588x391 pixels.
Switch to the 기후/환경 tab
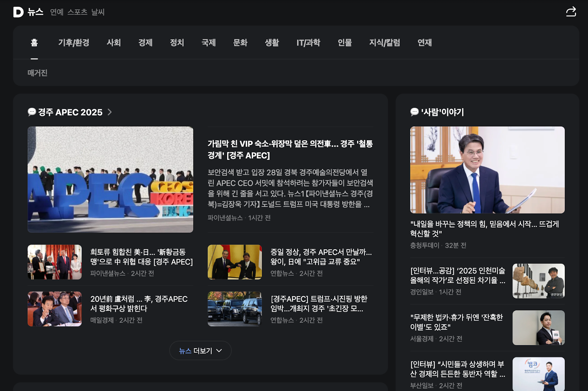tap(74, 43)
